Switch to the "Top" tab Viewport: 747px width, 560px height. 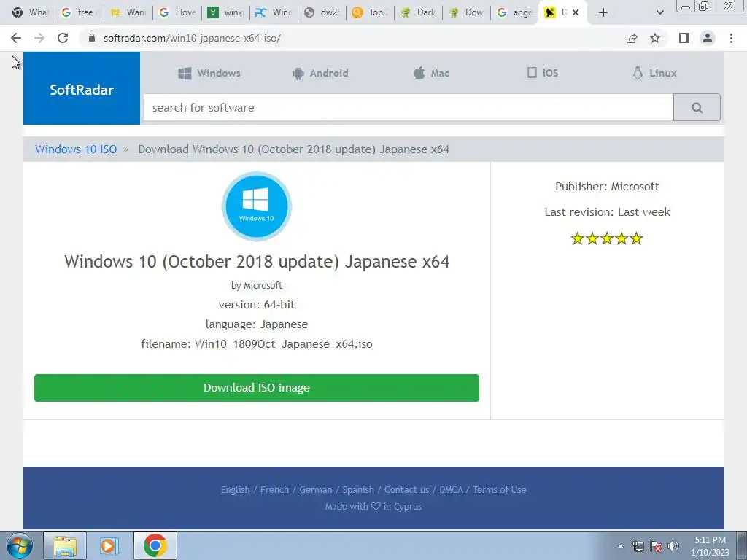[370, 13]
